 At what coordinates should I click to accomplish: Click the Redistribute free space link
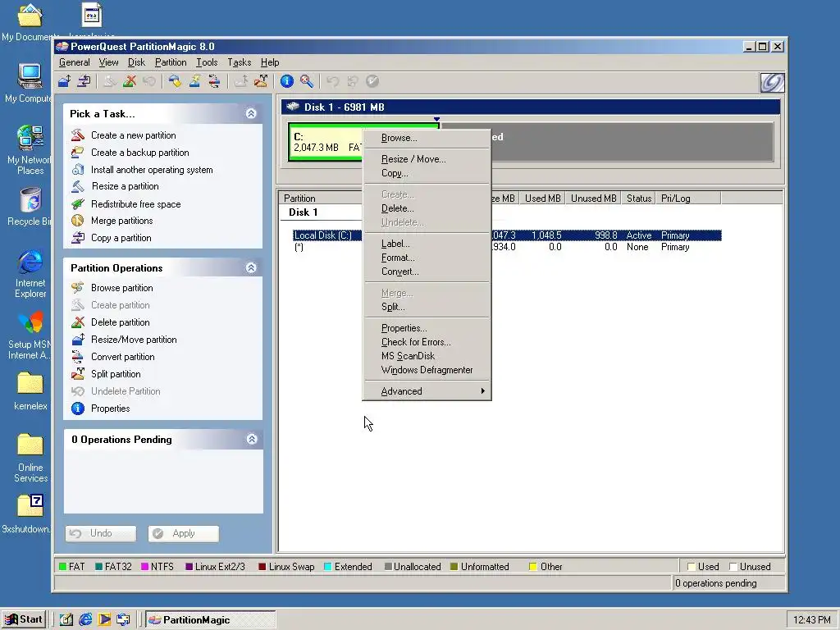tap(135, 204)
